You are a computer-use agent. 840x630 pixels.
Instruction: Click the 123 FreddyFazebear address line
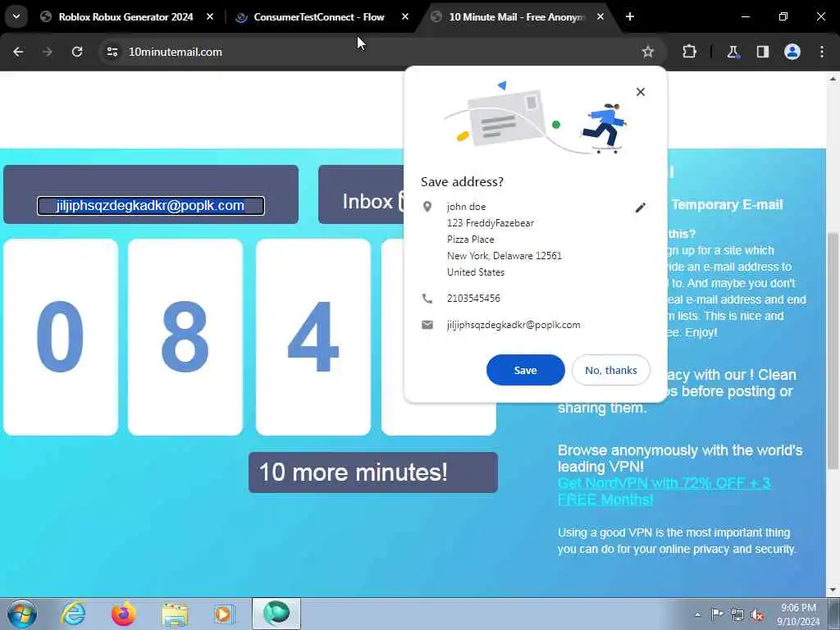click(491, 223)
